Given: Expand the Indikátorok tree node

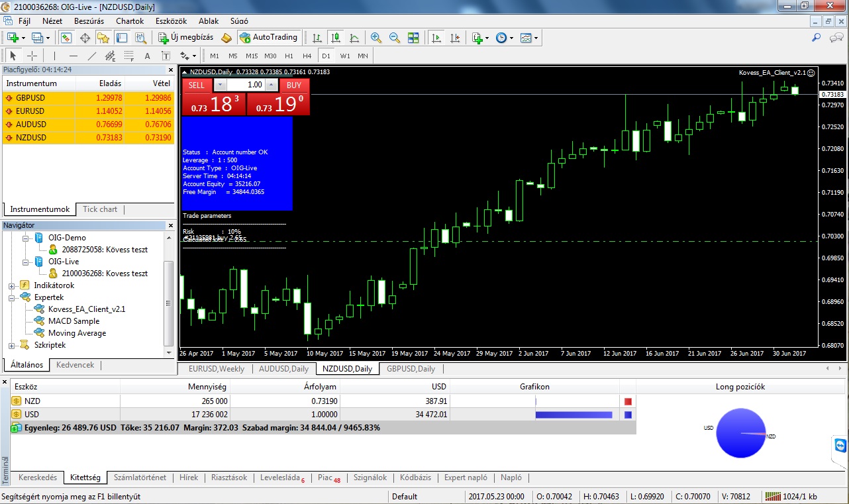Looking at the screenshot, I should point(11,285).
